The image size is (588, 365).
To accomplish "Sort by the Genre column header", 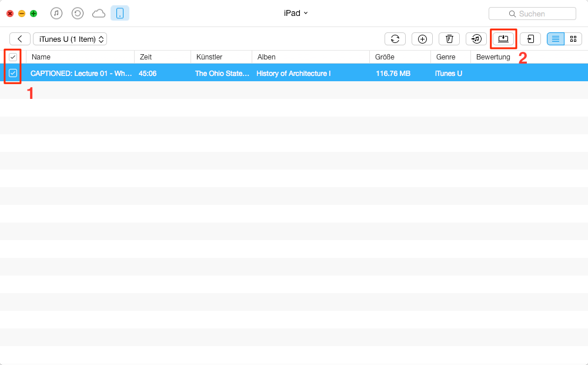I will coord(451,57).
